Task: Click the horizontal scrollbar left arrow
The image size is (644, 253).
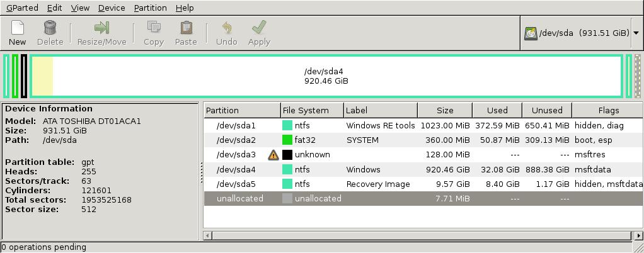Action: click(x=208, y=235)
